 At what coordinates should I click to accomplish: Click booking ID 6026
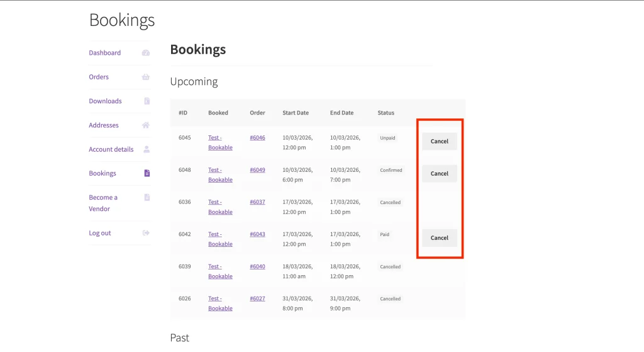pyautogui.click(x=184, y=298)
